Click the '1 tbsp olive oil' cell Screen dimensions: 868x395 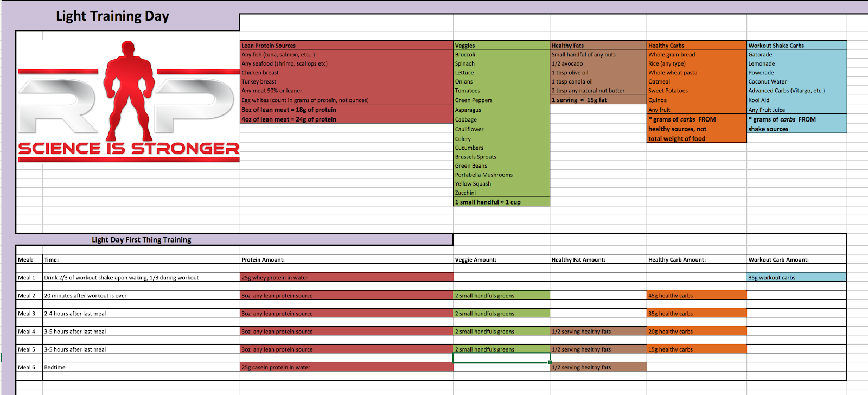(598, 73)
